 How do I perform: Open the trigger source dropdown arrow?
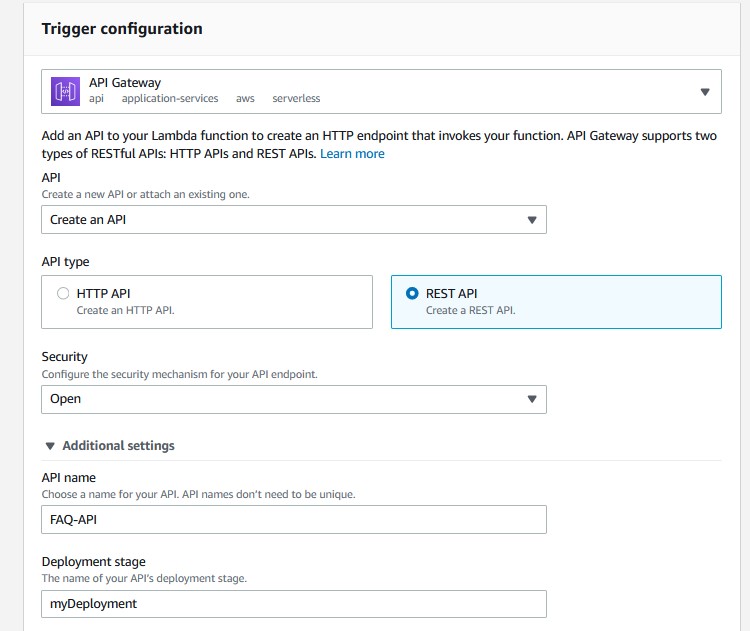[705, 92]
